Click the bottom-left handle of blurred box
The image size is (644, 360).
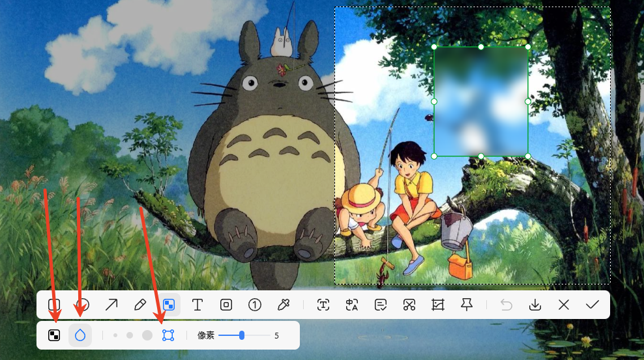click(x=434, y=156)
